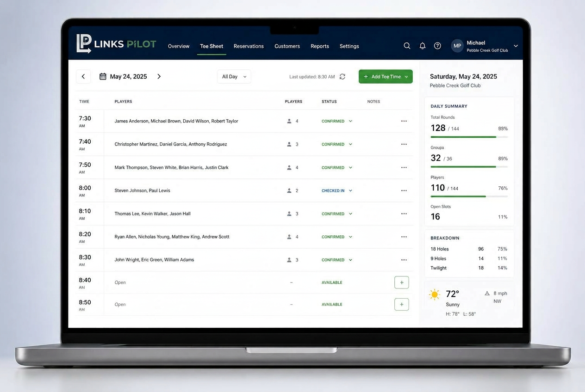The height and width of the screenshot is (392, 585).
Task: Click the sunny weather icon
Action: point(435,295)
